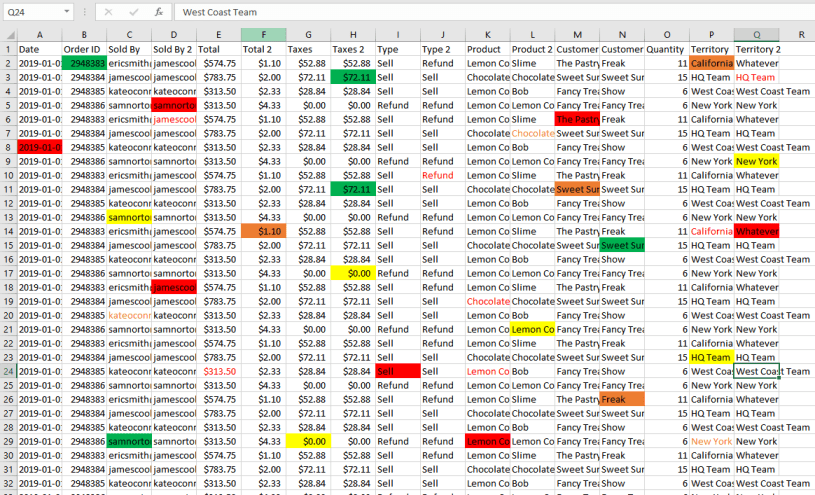The width and height of the screenshot is (815, 495).
Task: Select the green cell in row 2 Order ID
Action: [x=84, y=63]
